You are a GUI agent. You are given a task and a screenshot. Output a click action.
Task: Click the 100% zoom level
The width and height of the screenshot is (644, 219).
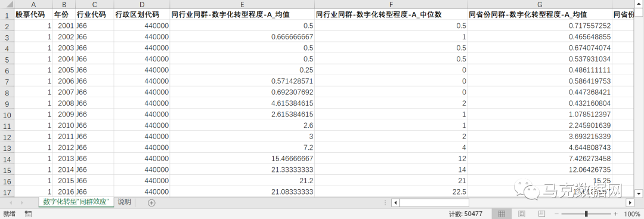coord(631,214)
